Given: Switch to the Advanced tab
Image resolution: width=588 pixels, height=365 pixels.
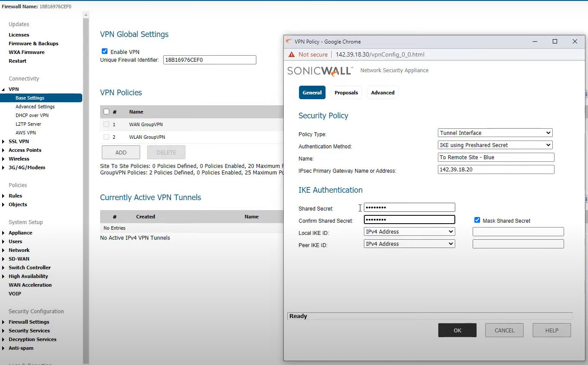Looking at the screenshot, I should tap(383, 93).
